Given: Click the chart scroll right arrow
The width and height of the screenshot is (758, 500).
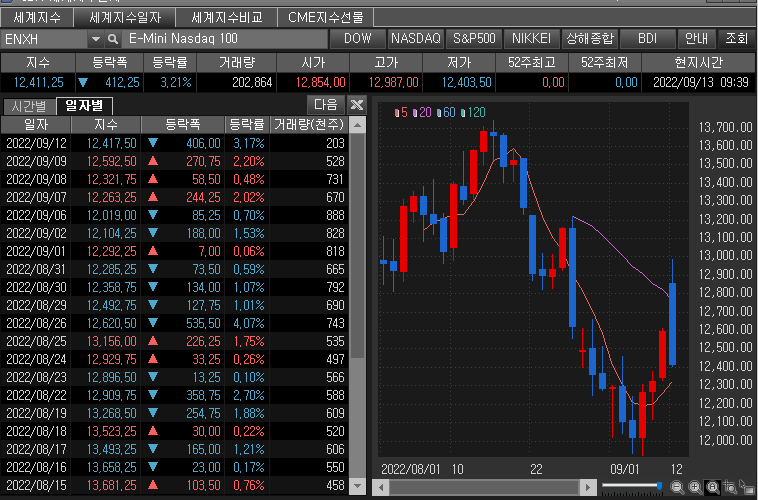Looking at the screenshot, I should click(x=588, y=487).
